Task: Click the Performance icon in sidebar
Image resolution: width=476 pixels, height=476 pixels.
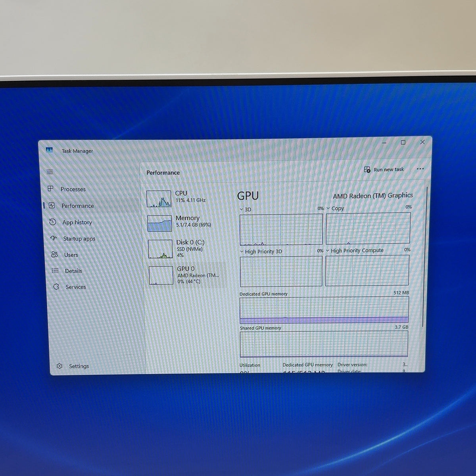Action: point(52,205)
